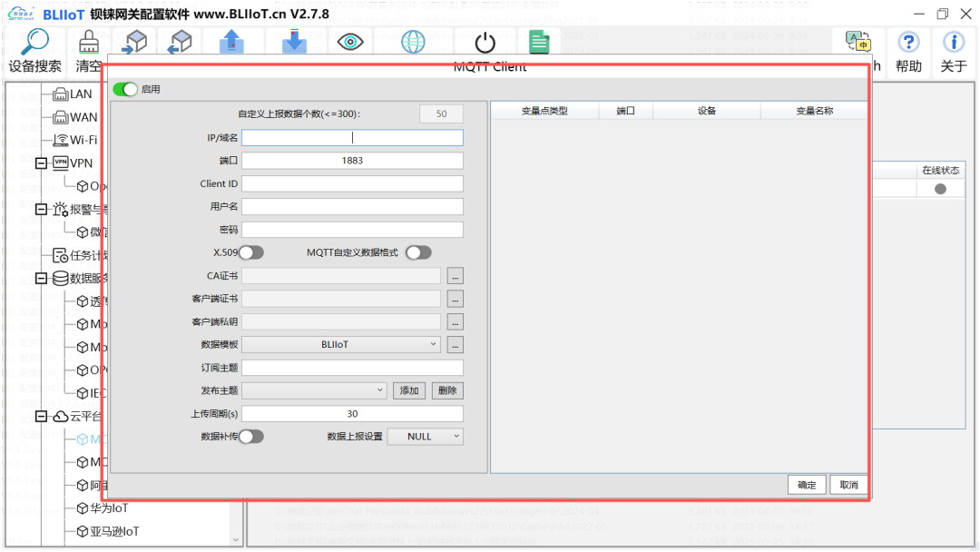Select the 云平台 cloud icon

[x=61, y=417]
